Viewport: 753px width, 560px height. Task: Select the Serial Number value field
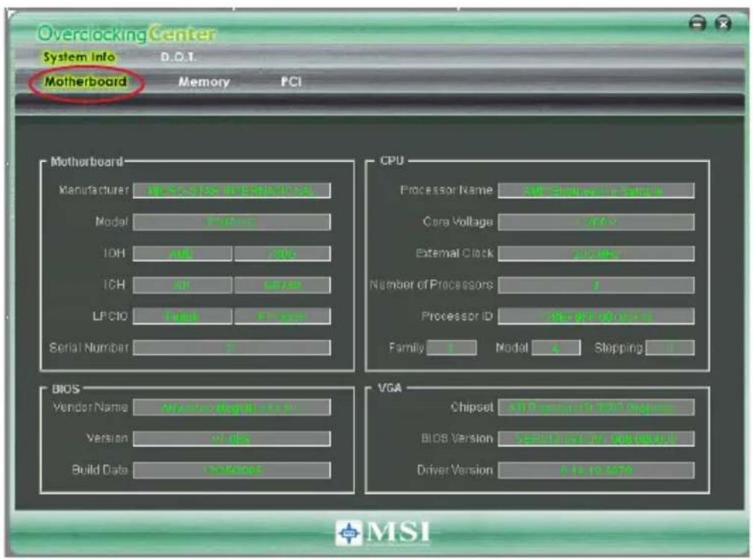pos(231,348)
